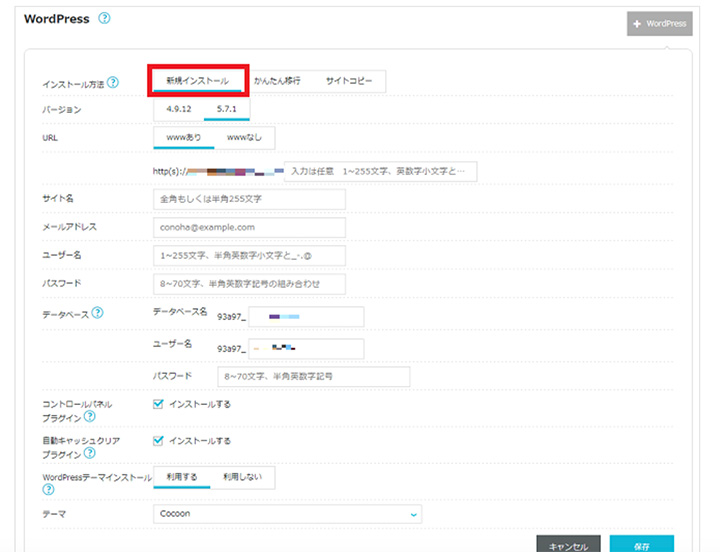Open the help icon for 自動キャッシュクリアプラグイン
Viewport: 720px width, 552px height.
point(90,453)
